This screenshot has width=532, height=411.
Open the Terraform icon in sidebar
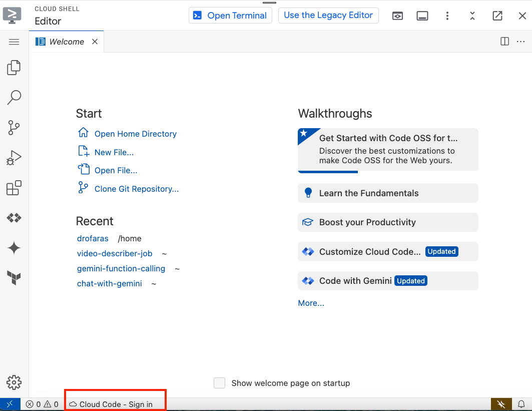click(x=14, y=278)
